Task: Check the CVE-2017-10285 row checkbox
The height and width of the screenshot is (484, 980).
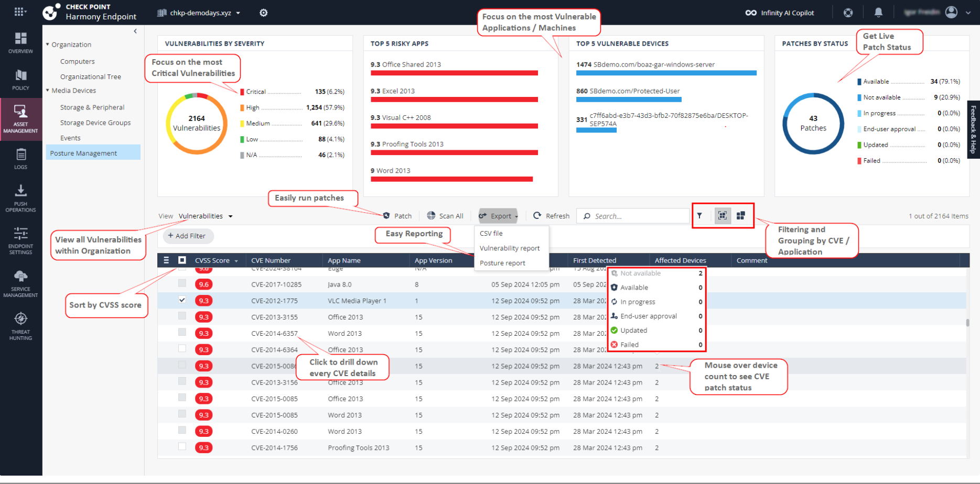Action: pyautogui.click(x=182, y=283)
